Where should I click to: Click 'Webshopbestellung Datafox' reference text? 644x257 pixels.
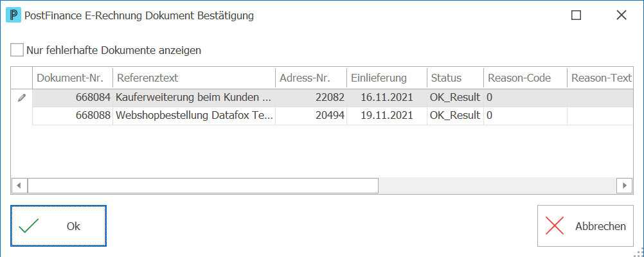tap(195, 116)
